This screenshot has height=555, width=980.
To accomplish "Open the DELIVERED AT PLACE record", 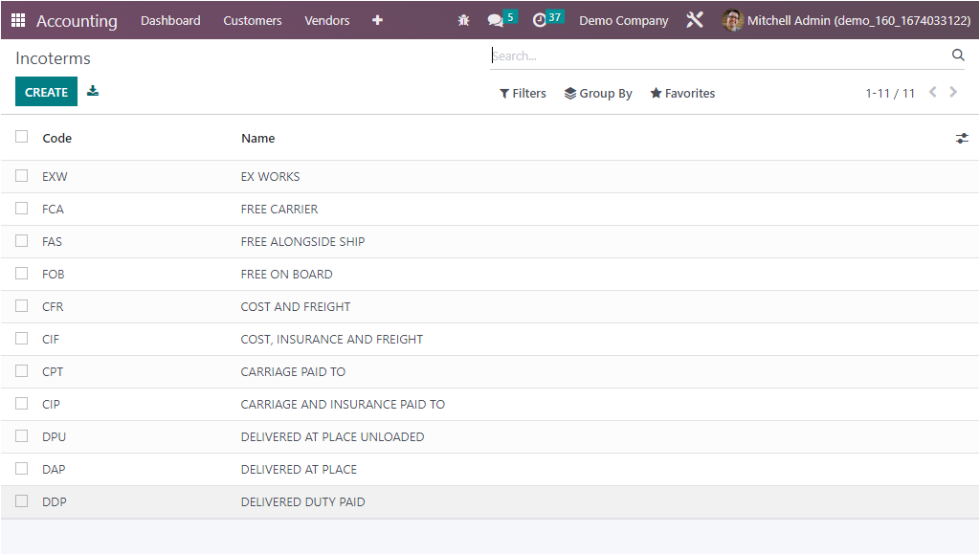I will (299, 470).
